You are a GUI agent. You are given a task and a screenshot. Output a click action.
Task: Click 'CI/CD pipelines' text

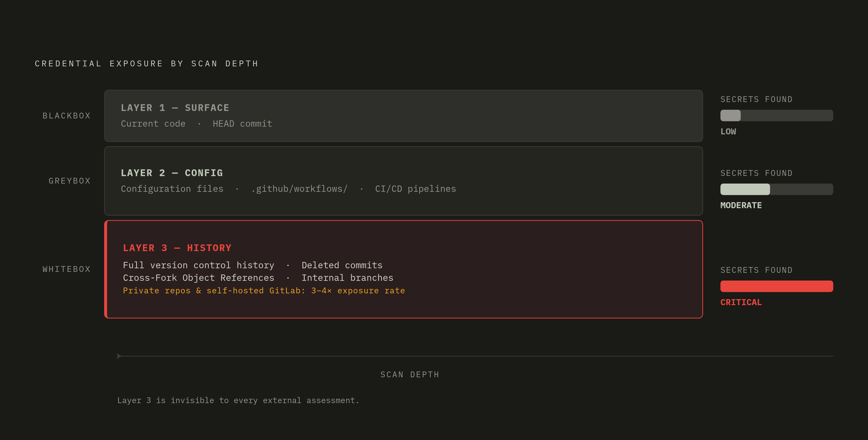(415, 189)
